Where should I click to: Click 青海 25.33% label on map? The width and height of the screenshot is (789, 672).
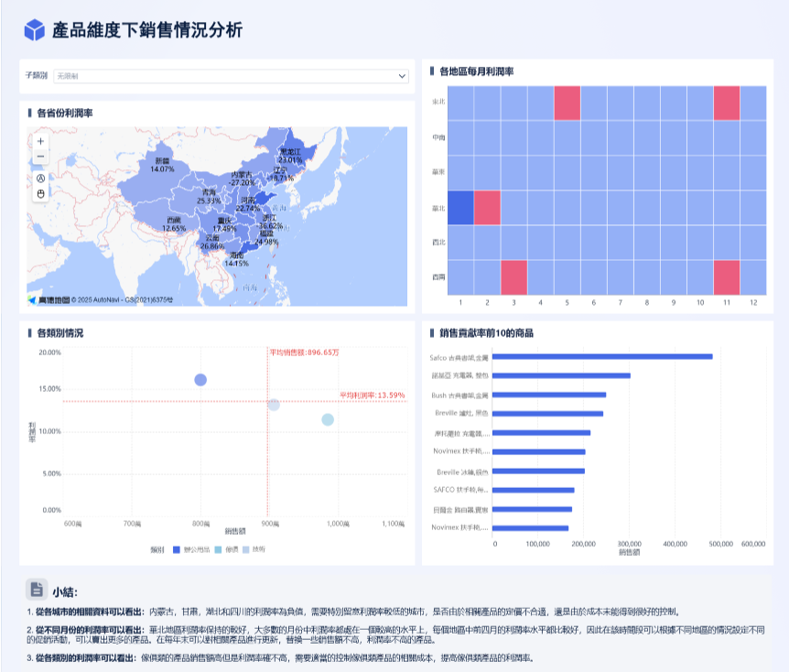209,197
